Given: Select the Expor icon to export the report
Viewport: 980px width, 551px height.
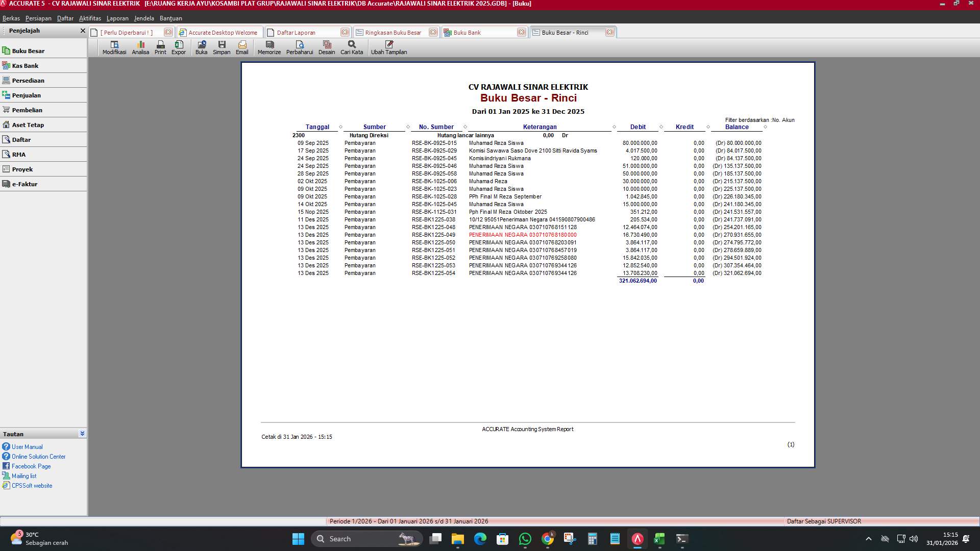Looking at the screenshot, I should pyautogui.click(x=179, y=47).
